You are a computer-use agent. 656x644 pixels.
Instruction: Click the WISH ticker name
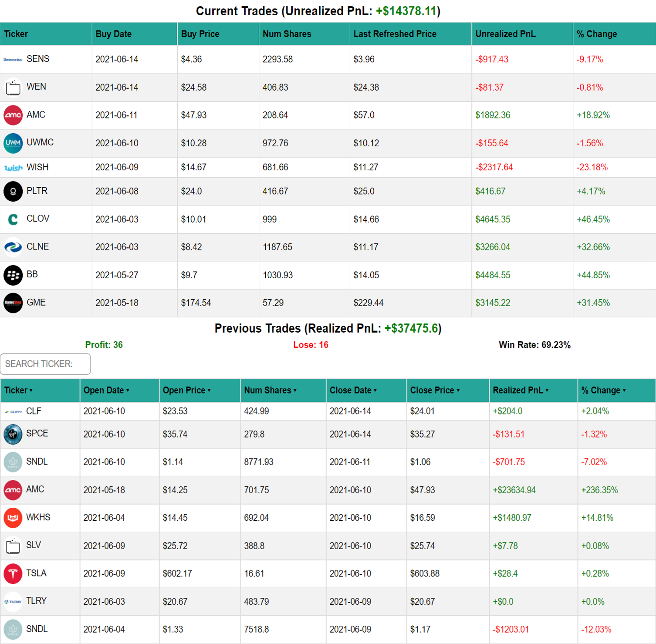(x=37, y=167)
